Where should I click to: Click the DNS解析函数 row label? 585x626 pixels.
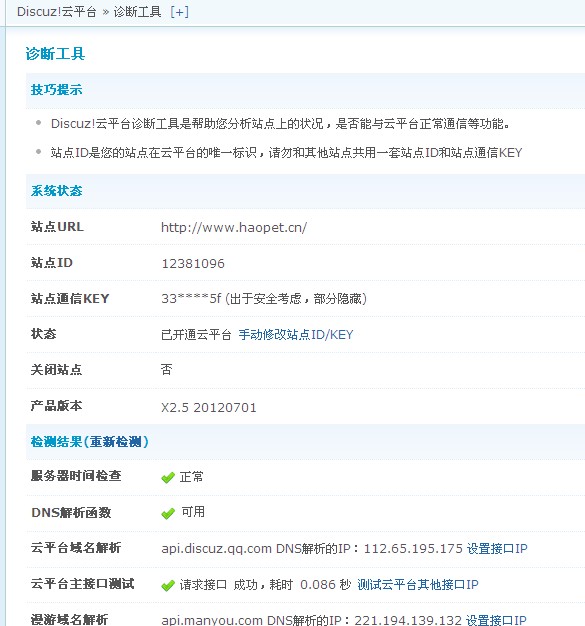pos(71,512)
